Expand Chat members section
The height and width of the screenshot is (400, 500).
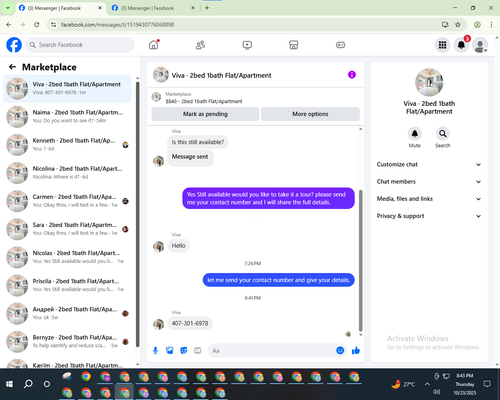coord(429,182)
